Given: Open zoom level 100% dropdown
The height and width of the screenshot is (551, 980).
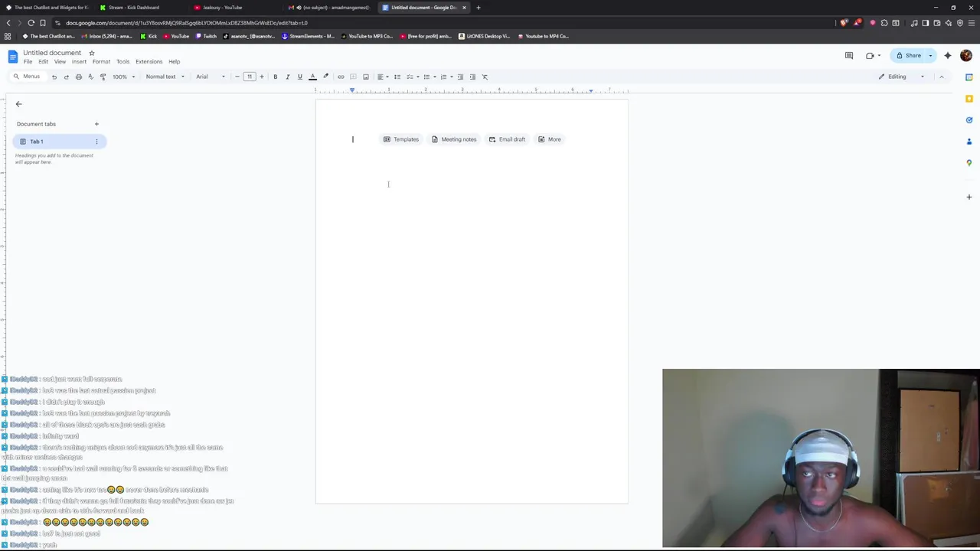Looking at the screenshot, I should [x=124, y=77].
